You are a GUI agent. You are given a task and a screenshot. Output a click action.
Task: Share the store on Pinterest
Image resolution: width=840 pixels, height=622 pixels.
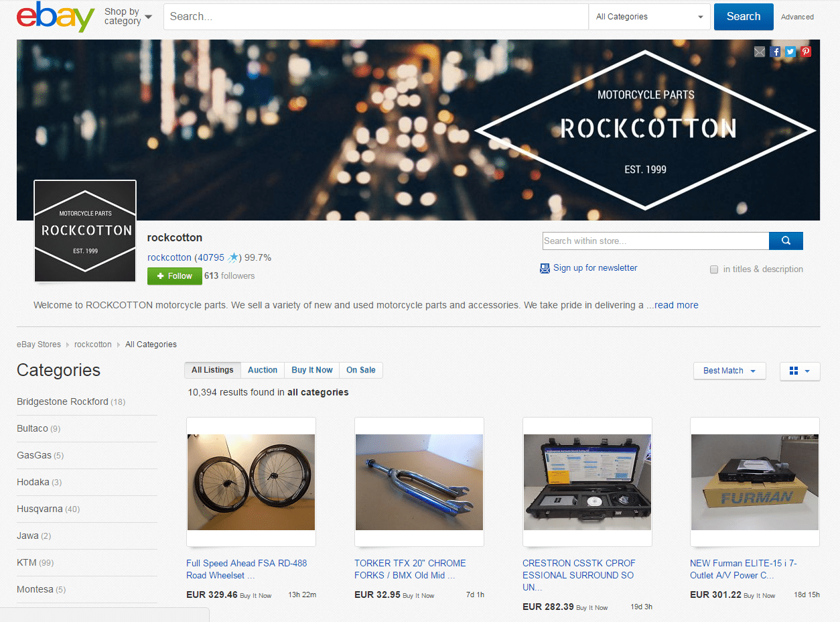(806, 52)
